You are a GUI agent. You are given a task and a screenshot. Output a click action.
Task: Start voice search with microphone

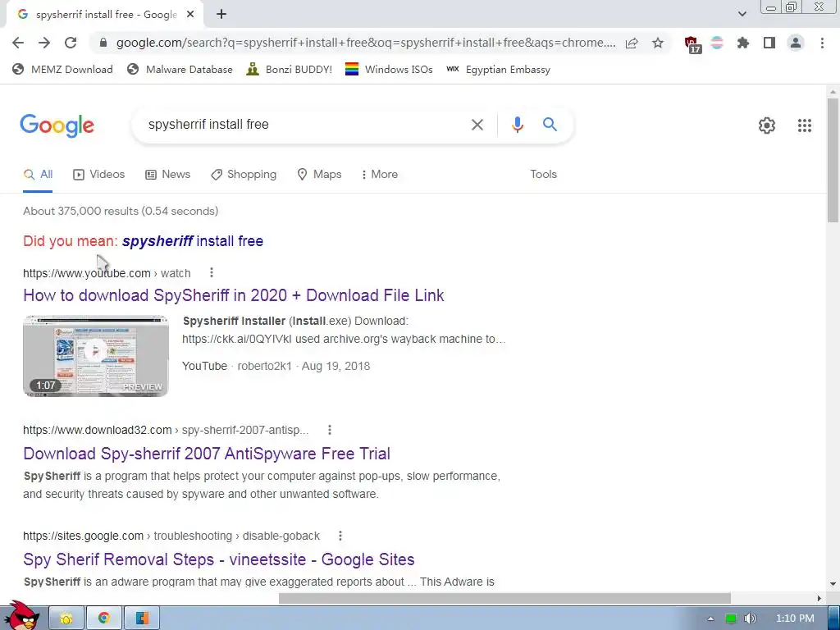click(x=517, y=125)
